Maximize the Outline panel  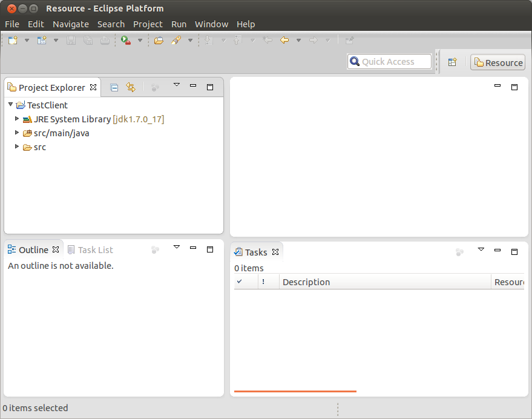click(210, 249)
